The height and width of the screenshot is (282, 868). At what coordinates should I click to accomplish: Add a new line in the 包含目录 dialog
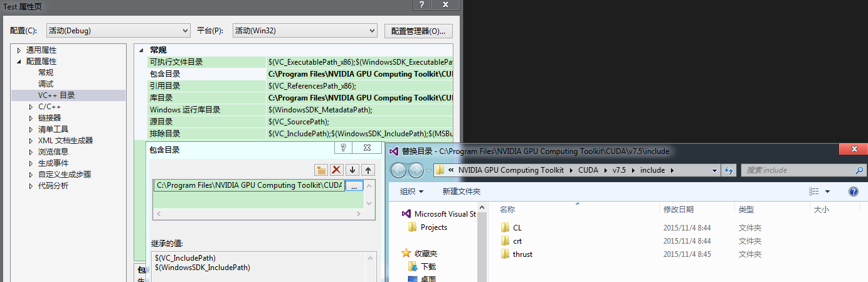click(x=320, y=170)
